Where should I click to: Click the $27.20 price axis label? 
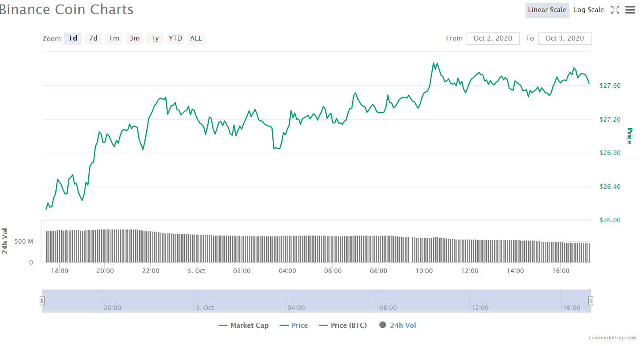610,119
